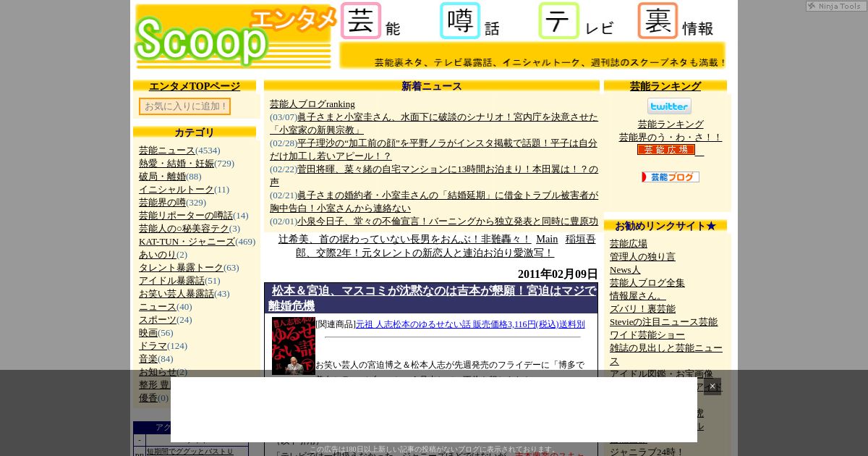Open 芸能ランキング header link
This screenshot has width=868, height=456.
click(x=665, y=86)
